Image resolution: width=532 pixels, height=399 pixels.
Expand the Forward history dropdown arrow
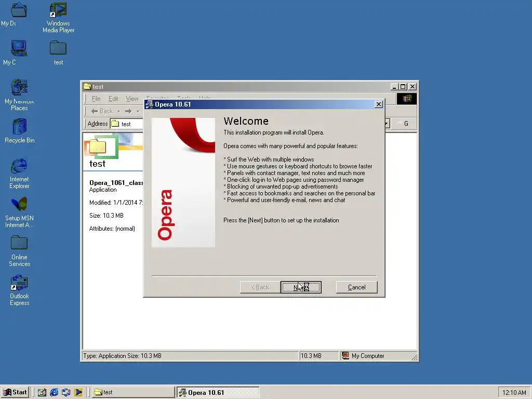tap(138, 111)
